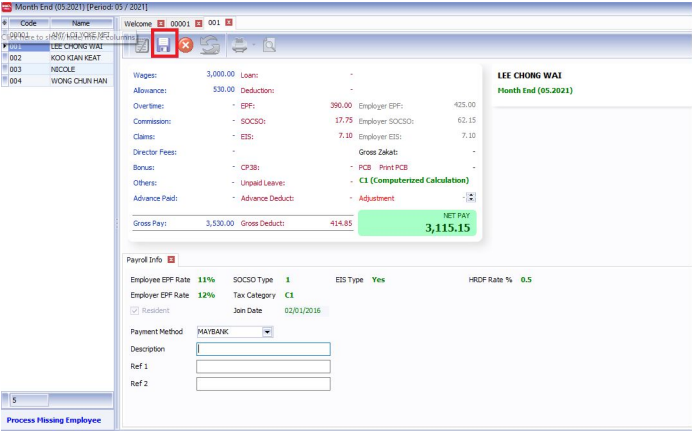Click the Process Missing Employee link

(x=54, y=420)
